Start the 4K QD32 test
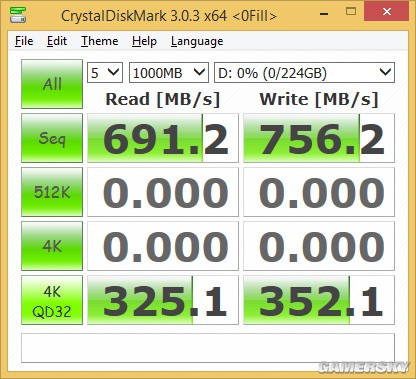416x379 pixels. 52,300
